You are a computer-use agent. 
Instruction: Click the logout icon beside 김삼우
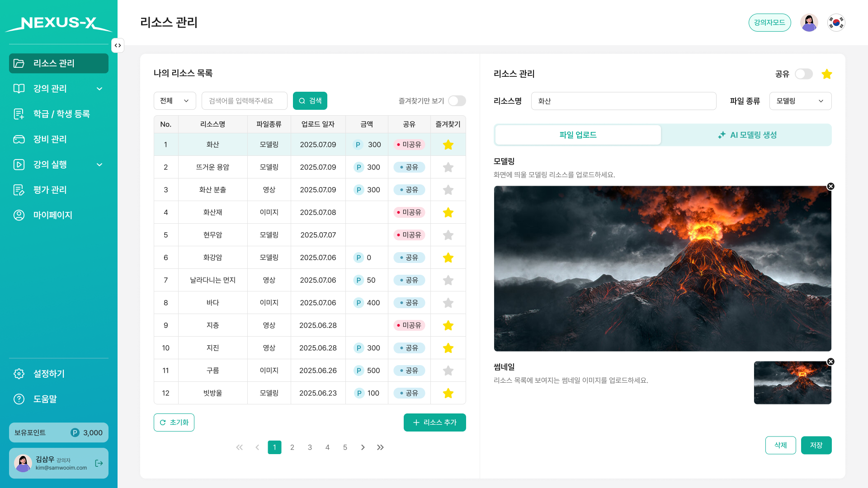(99, 463)
